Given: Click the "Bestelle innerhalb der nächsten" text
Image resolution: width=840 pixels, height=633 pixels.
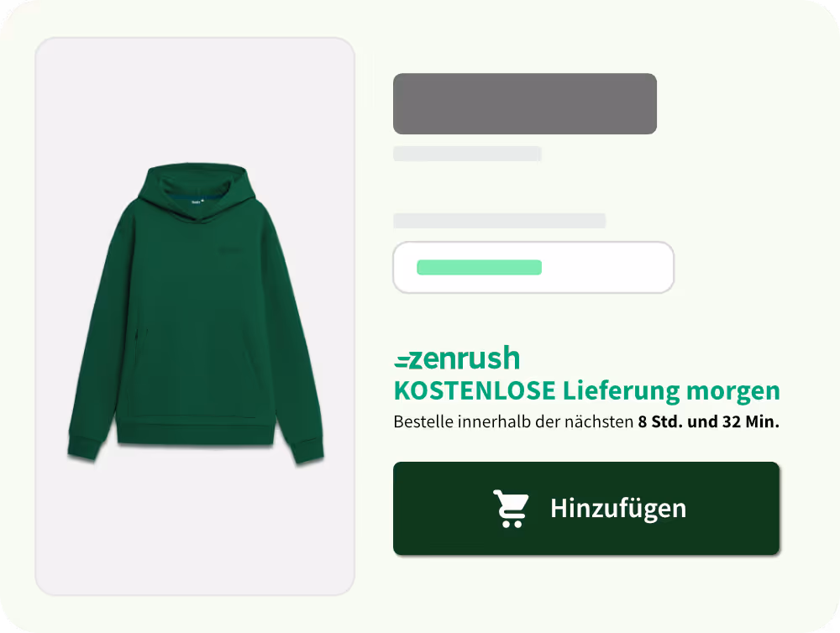Looking at the screenshot, I should [513, 422].
